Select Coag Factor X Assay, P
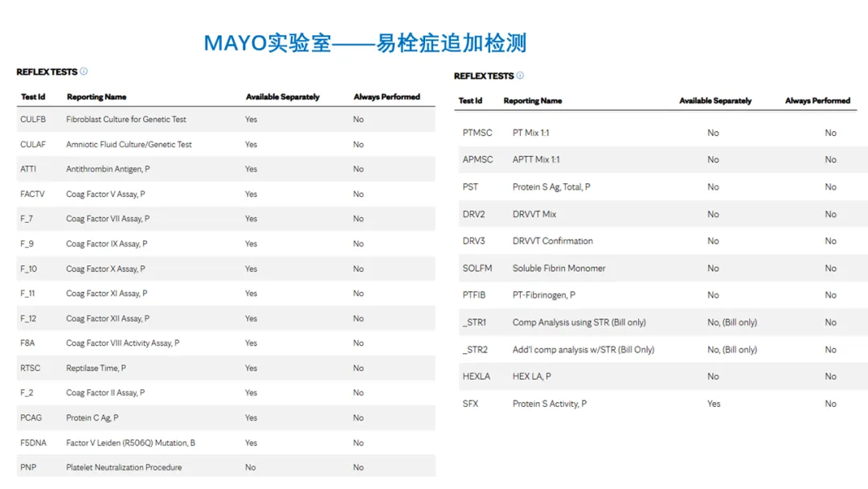The width and height of the screenshot is (868, 489). pyautogui.click(x=106, y=269)
